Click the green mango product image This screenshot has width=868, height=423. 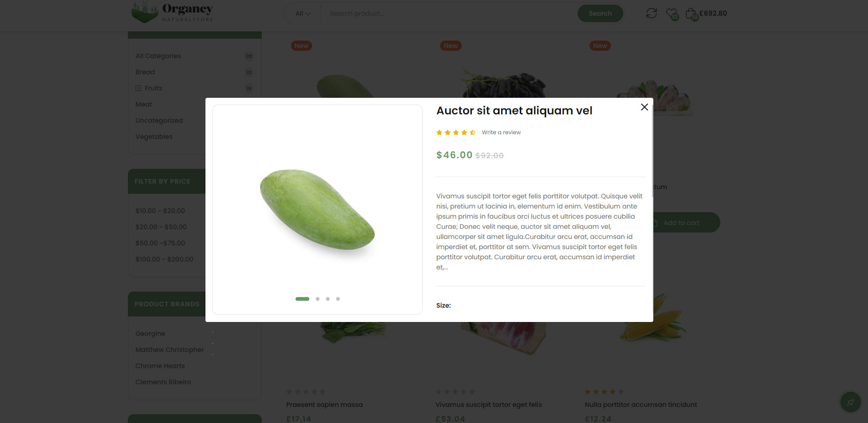(317, 210)
